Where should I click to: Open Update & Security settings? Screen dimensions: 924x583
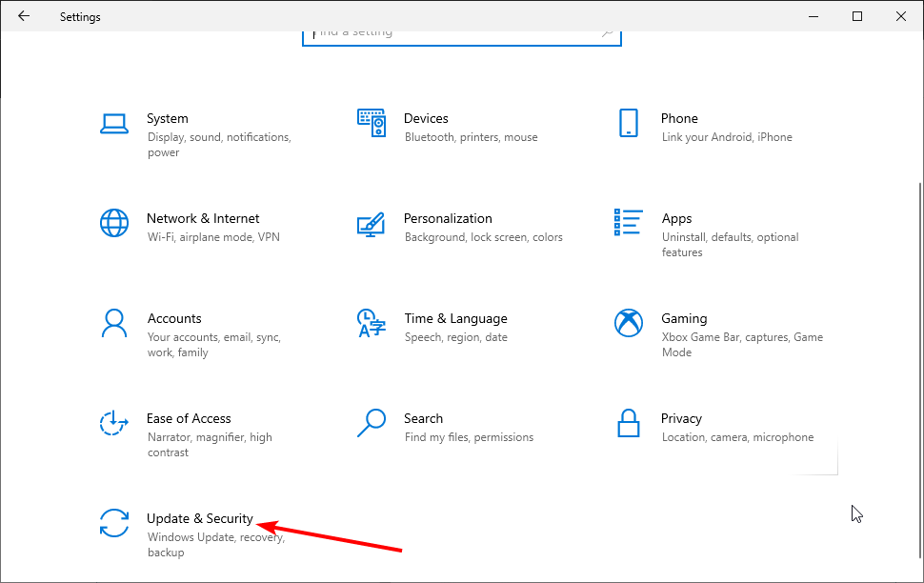point(200,518)
